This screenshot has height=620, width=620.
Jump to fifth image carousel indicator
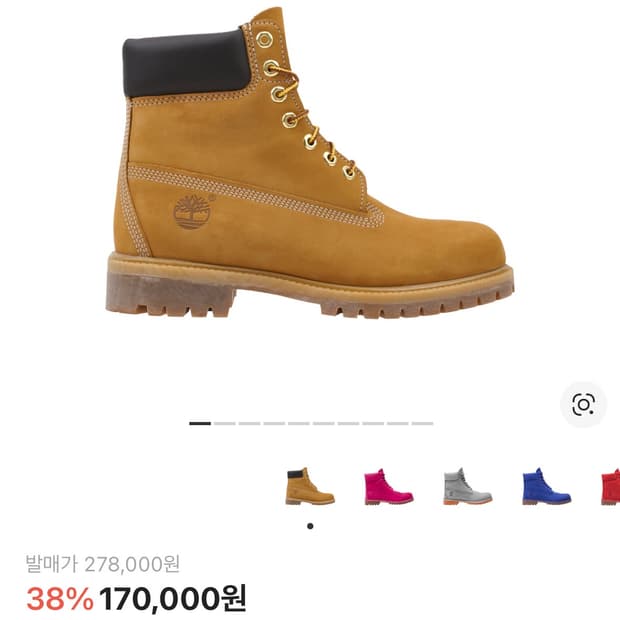click(299, 423)
